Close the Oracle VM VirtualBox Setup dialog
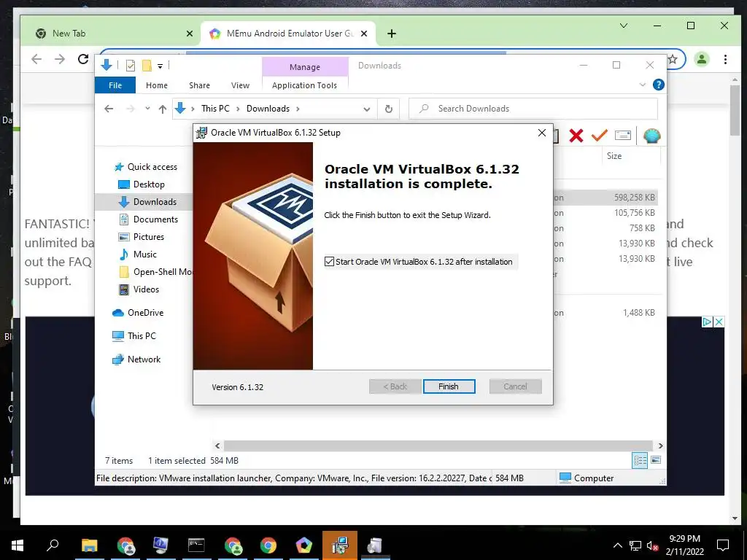Image resolution: width=747 pixels, height=560 pixels. pos(542,133)
